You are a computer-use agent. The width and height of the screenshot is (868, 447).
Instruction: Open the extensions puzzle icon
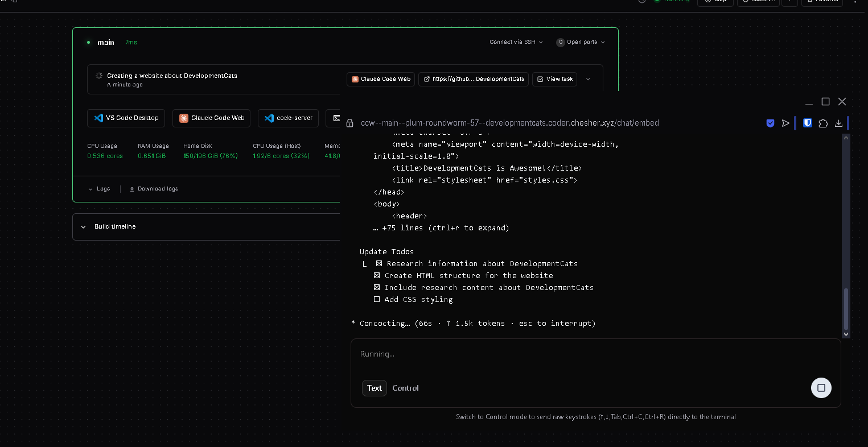[823, 123]
